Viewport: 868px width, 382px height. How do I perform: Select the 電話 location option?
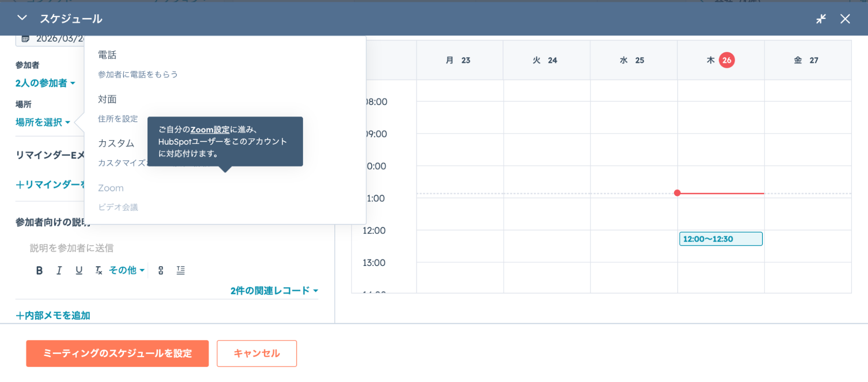107,55
